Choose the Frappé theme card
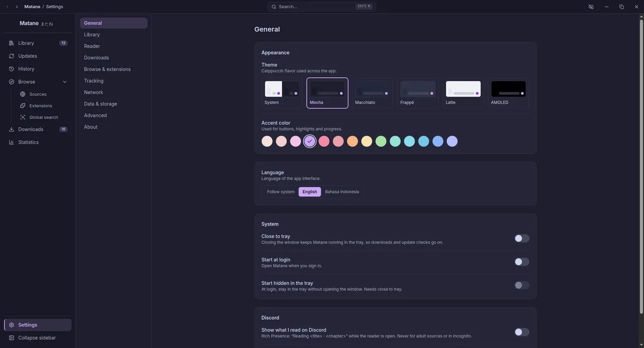 tap(418, 93)
